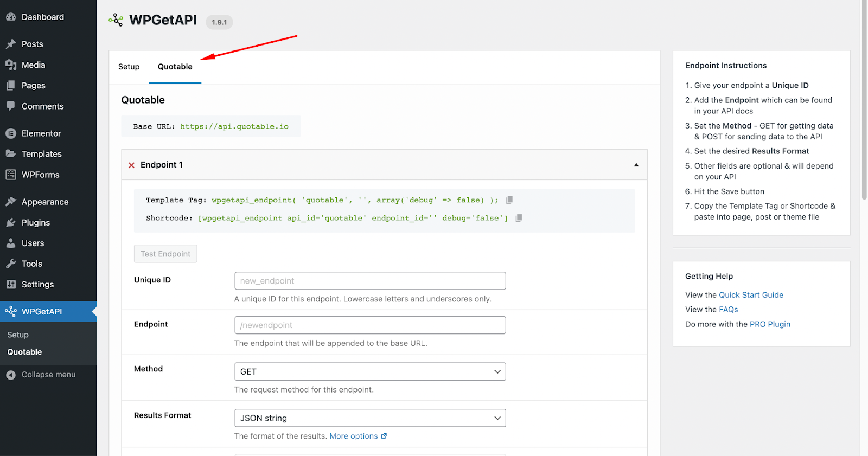868x456 pixels.
Task: Click the WPGetAPI sidebar menu icon
Action: 11,311
